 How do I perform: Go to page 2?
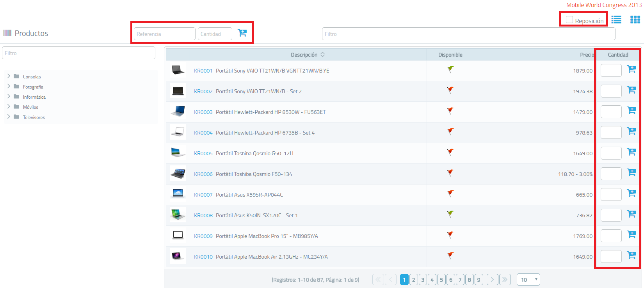pos(413,280)
